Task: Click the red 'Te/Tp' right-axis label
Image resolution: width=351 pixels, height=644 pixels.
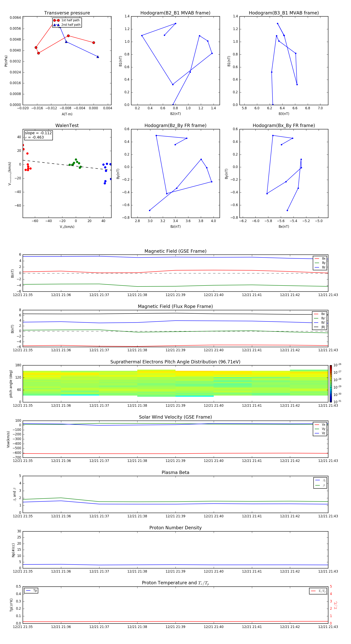Action: [x=336, y=605]
